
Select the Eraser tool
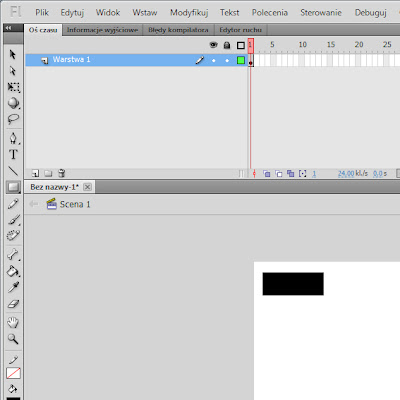pos(13,304)
